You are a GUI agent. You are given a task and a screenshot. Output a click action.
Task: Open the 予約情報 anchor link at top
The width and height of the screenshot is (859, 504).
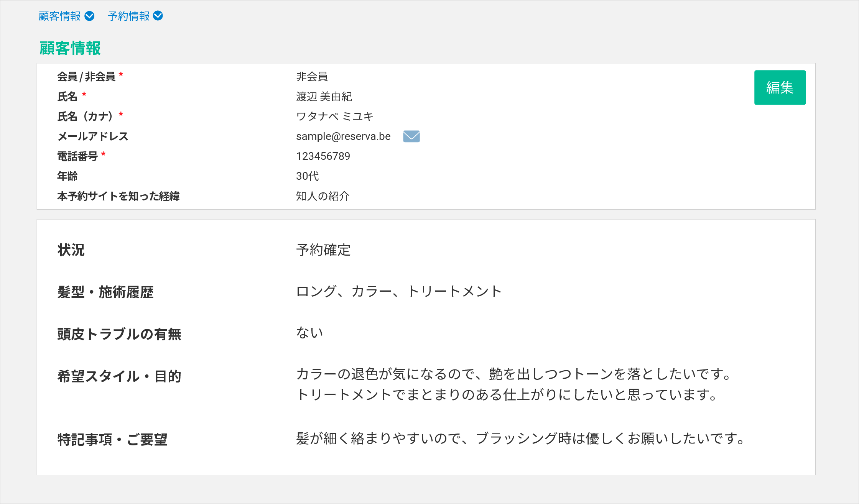pos(128,16)
